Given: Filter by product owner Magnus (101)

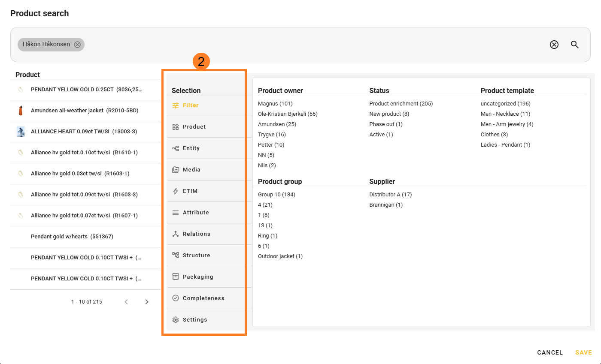Looking at the screenshot, I should [275, 104].
